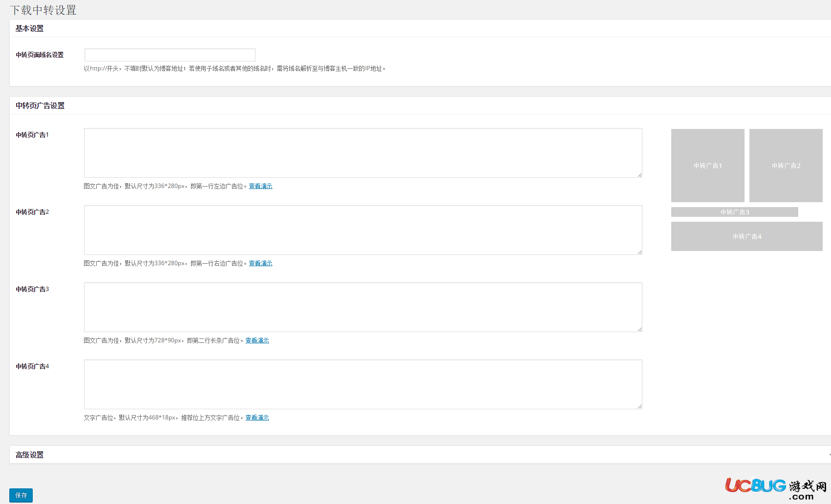Image resolution: width=831 pixels, height=504 pixels.
Task: Click the 中转页面域名设置 label
Action: (x=40, y=55)
